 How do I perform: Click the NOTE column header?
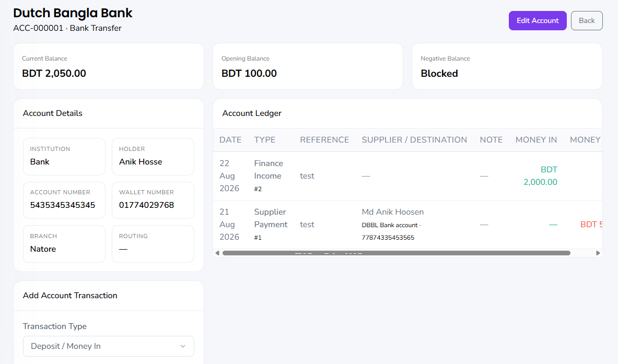pos(491,139)
